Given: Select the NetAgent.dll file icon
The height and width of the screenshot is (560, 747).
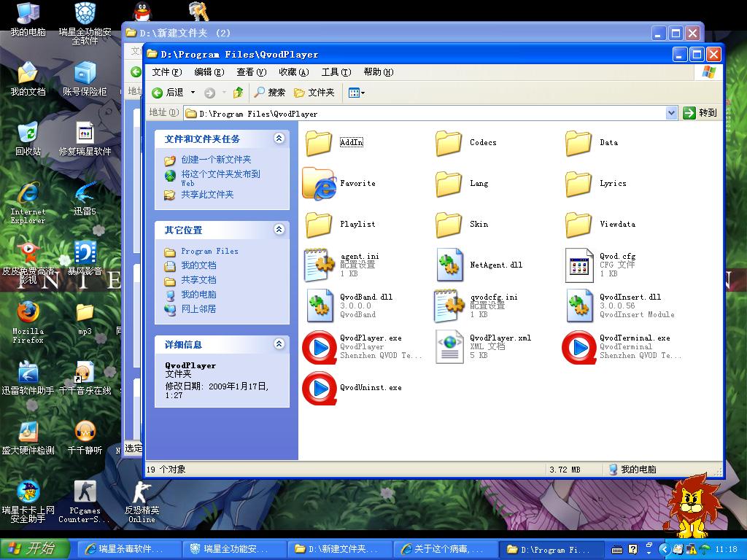Looking at the screenshot, I should click(x=449, y=265).
